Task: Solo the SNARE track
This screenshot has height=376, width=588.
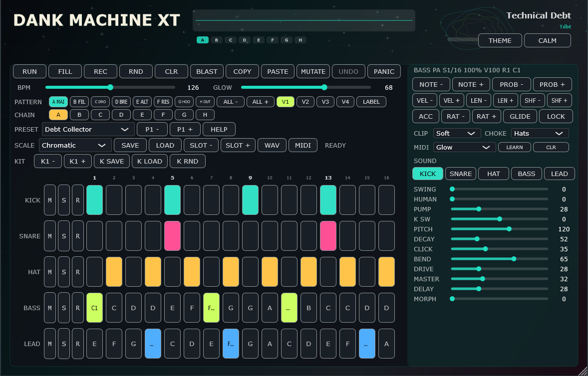Action: coord(64,236)
